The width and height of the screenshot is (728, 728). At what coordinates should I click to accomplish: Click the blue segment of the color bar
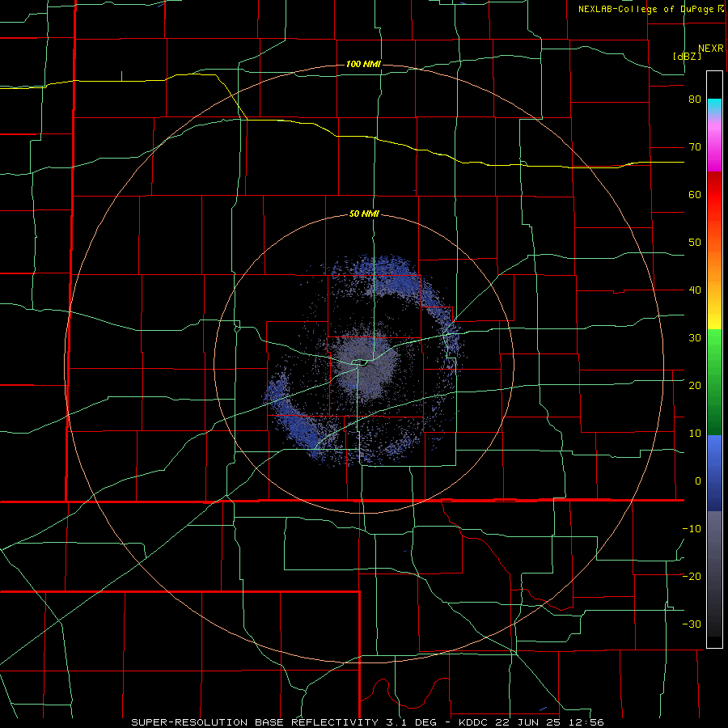click(x=714, y=473)
